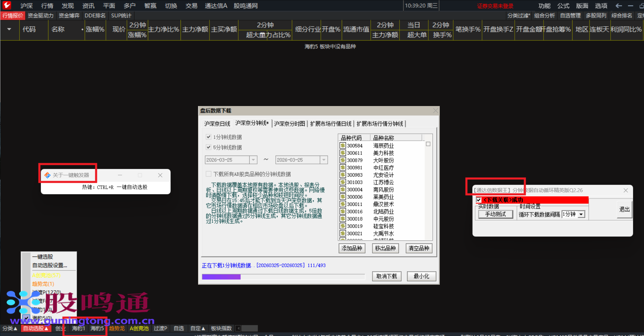
Task: Click the scroll-left arrow beside 板块指数 tab
Action: pyautogui.click(x=238, y=328)
